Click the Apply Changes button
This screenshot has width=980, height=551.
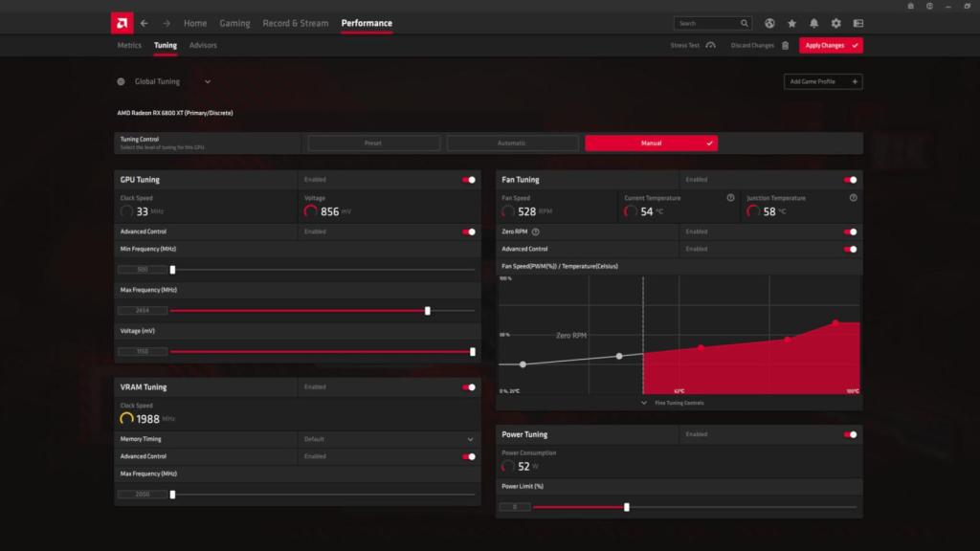[831, 45]
